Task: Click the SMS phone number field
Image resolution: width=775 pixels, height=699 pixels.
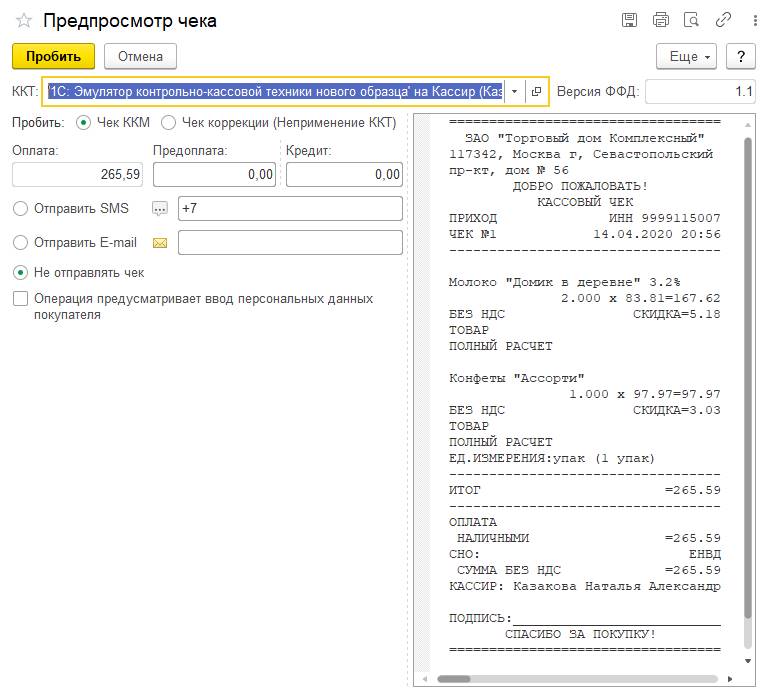Action: 290,209
